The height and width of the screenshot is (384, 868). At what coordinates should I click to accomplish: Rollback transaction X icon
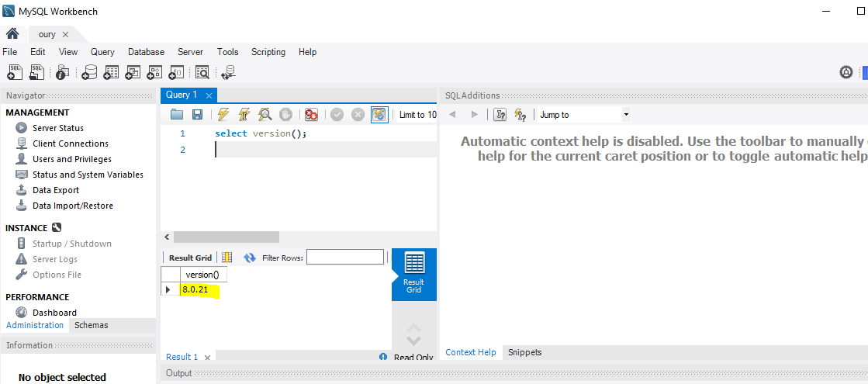[x=358, y=115]
